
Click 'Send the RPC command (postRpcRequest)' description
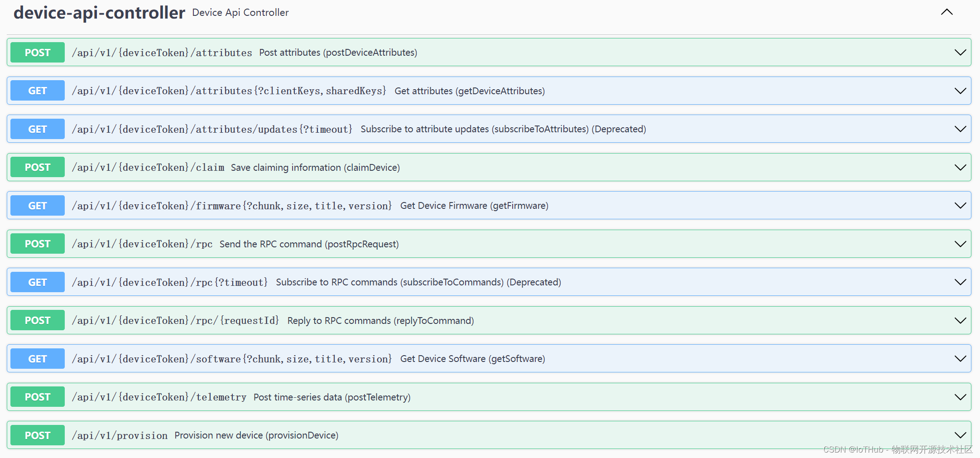pos(309,244)
